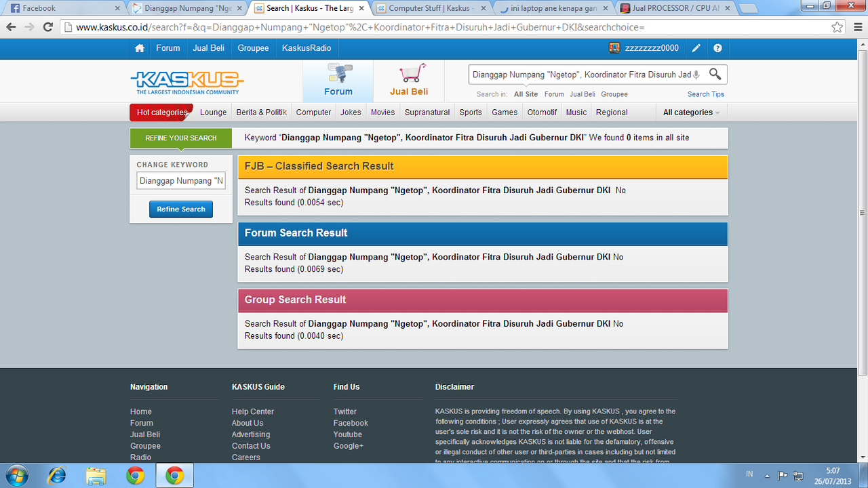Click the Refine Search button
This screenshot has height=488, width=868.
pyautogui.click(x=181, y=209)
